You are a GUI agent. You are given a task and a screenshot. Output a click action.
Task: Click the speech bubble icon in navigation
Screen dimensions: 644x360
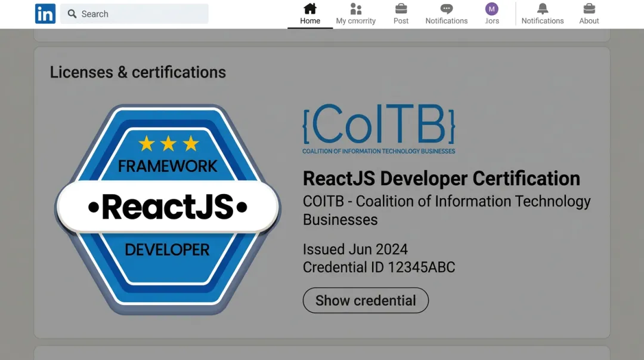point(447,8)
